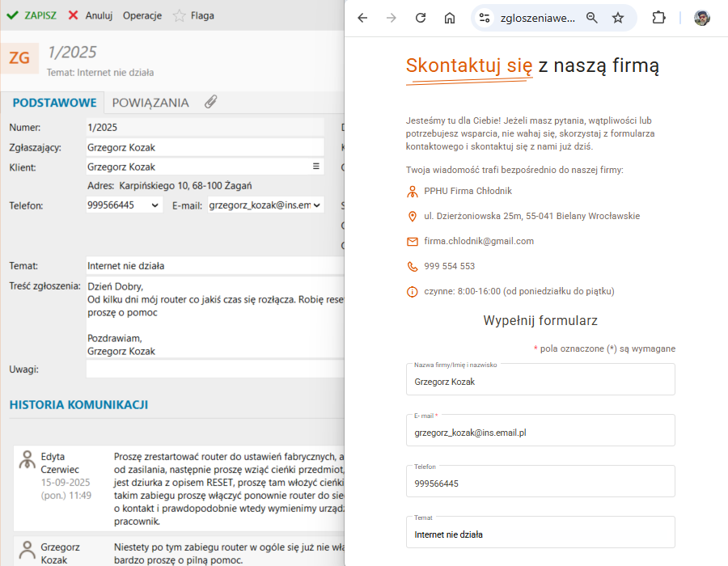Click the Temat field in web form
The width and height of the screenshot is (728, 566).
[540, 534]
